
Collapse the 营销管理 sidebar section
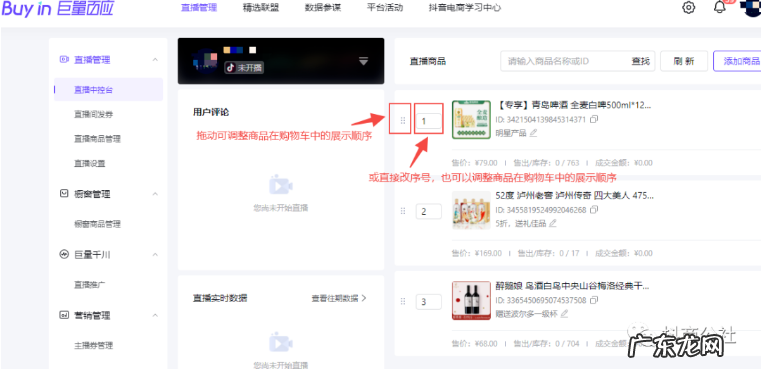(155, 315)
